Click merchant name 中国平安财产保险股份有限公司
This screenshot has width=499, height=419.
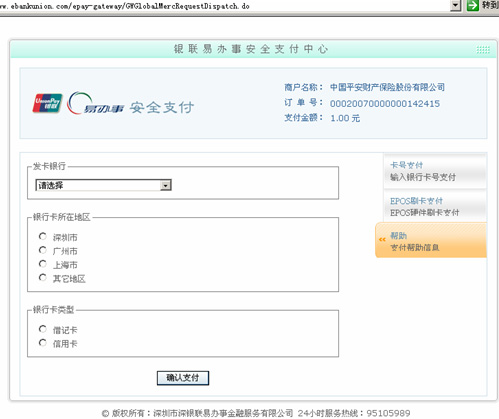coord(387,87)
